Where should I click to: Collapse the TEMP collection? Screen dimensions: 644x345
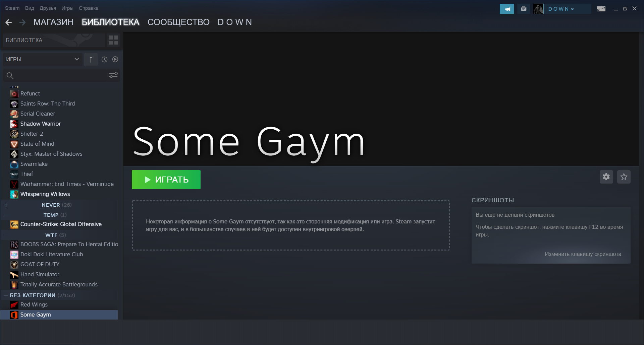tap(6, 215)
